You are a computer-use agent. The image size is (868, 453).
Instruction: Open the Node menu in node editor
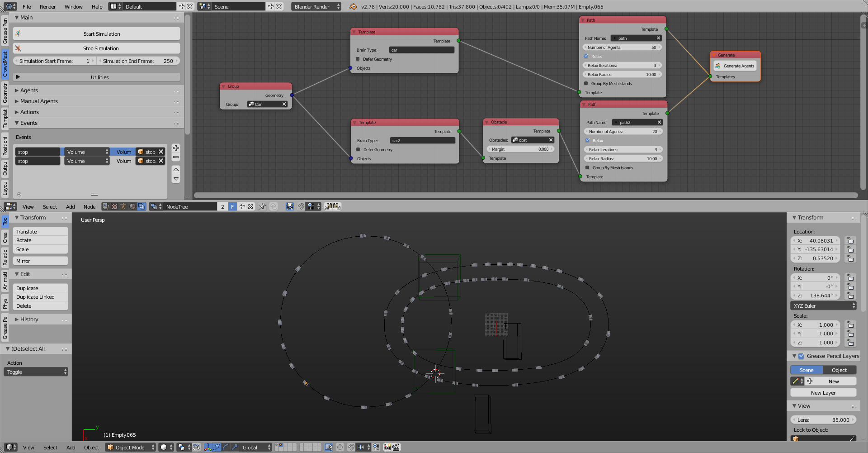coord(90,207)
